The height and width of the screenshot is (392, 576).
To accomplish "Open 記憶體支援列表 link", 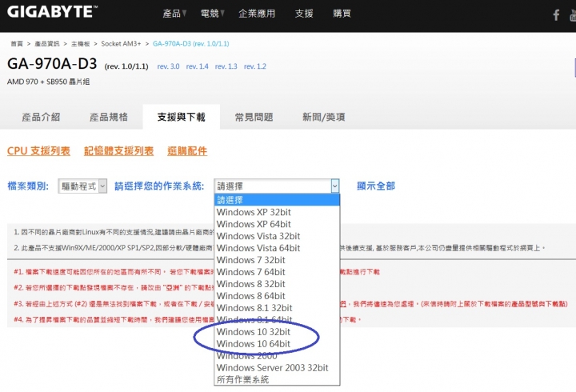I will (118, 151).
